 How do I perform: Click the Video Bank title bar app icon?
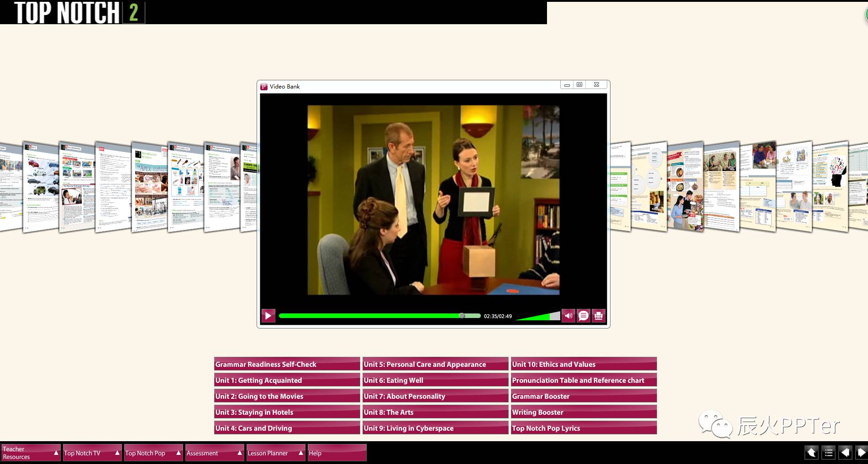point(264,87)
